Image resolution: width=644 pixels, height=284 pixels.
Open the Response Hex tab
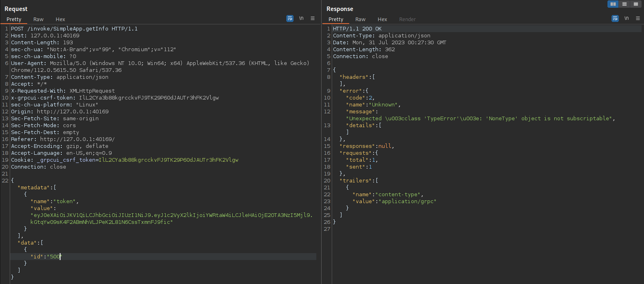click(x=382, y=20)
